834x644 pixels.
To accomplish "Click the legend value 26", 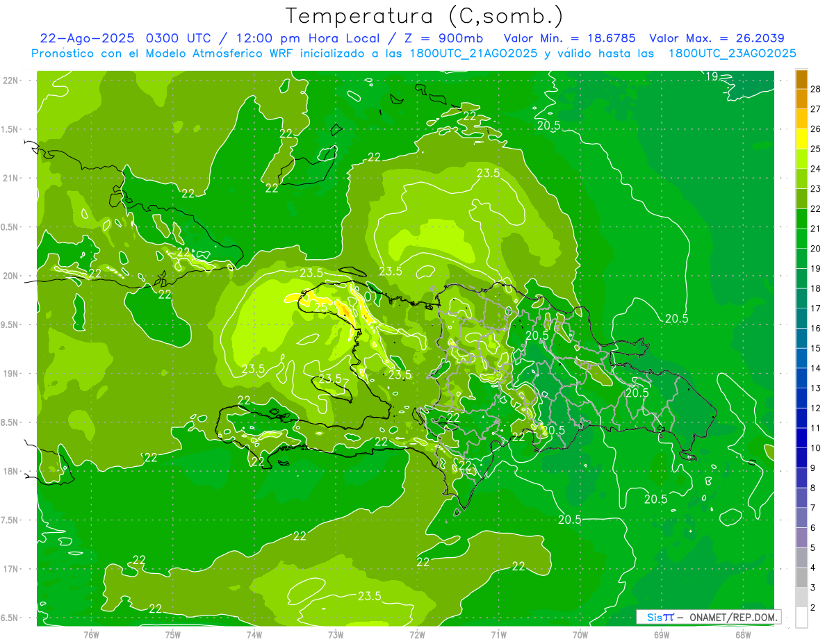I will tap(816, 129).
